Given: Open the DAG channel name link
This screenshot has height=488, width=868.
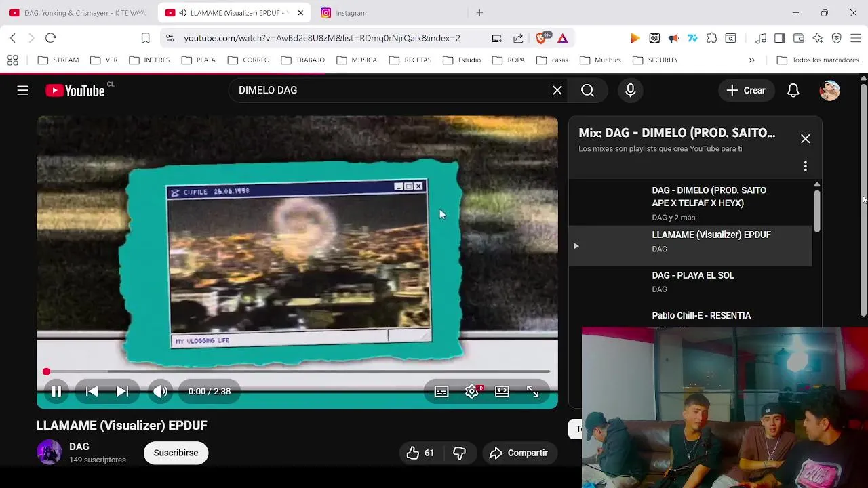Looking at the screenshot, I should (79, 447).
